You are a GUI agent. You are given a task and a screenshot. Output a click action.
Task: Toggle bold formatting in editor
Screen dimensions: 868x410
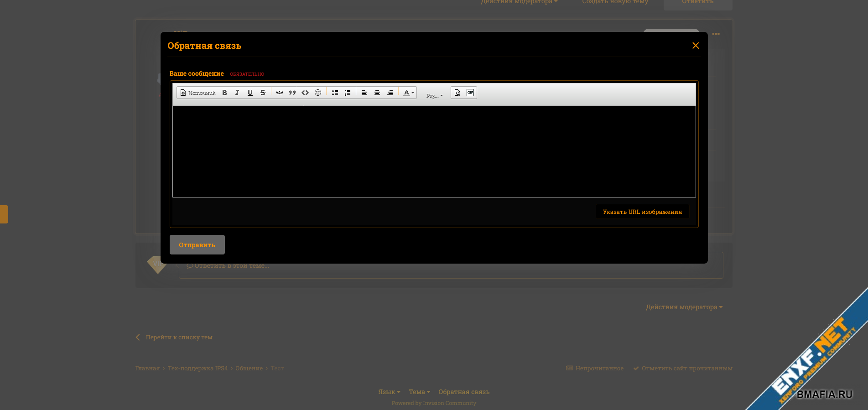pyautogui.click(x=224, y=93)
